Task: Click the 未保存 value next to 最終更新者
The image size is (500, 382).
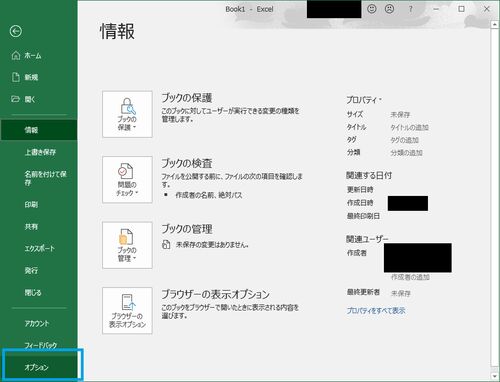Action: click(x=401, y=293)
